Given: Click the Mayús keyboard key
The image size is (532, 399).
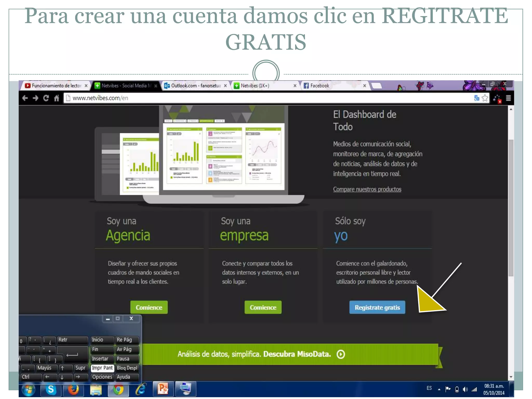Looking at the screenshot, I should click(x=46, y=368).
